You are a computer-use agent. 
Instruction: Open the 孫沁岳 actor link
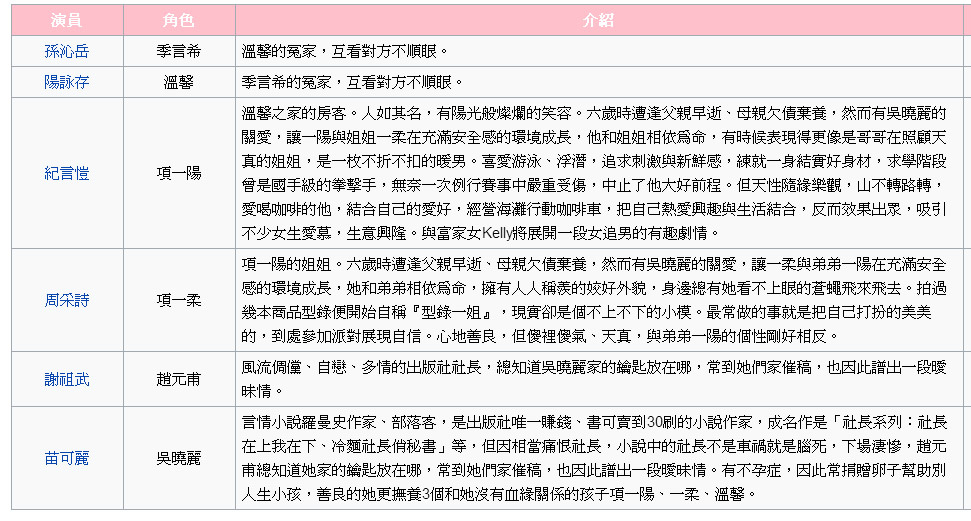click(67, 51)
